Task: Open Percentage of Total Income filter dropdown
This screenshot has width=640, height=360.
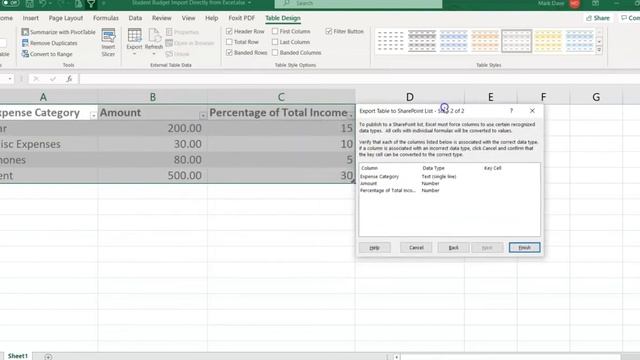Action: [x=351, y=116]
